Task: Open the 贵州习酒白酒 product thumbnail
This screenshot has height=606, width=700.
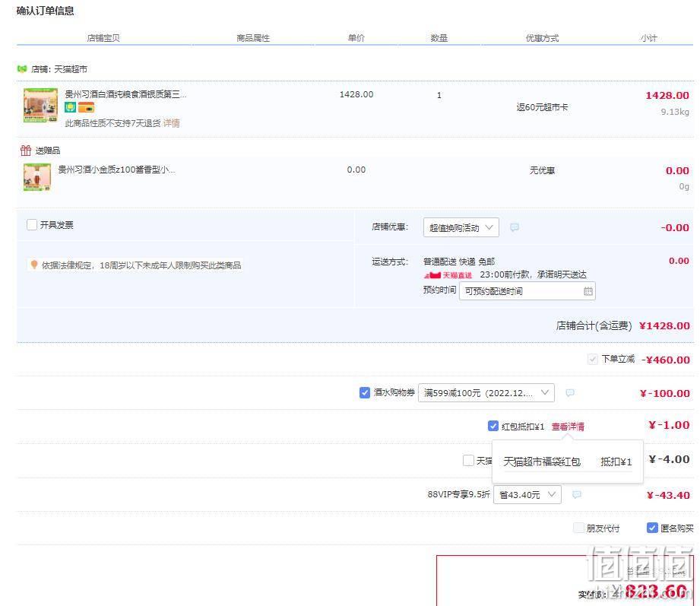Action: (40, 106)
